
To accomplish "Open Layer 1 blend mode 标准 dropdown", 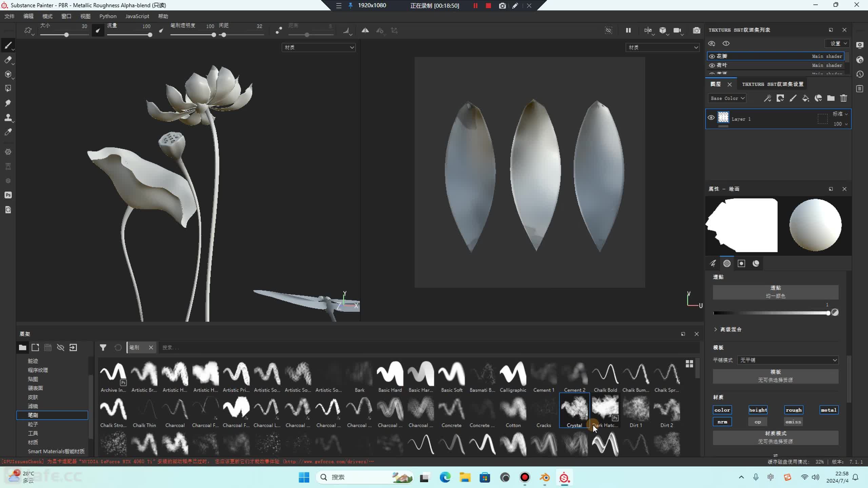I will 840,114.
